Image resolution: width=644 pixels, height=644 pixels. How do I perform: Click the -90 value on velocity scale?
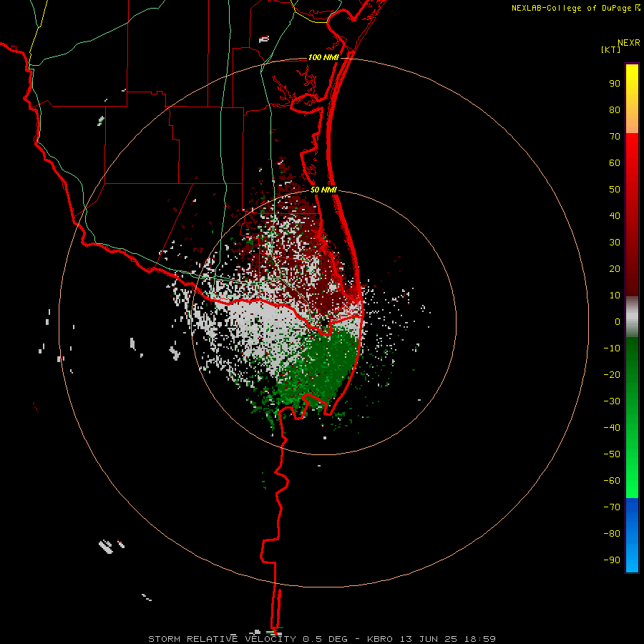[612, 560]
